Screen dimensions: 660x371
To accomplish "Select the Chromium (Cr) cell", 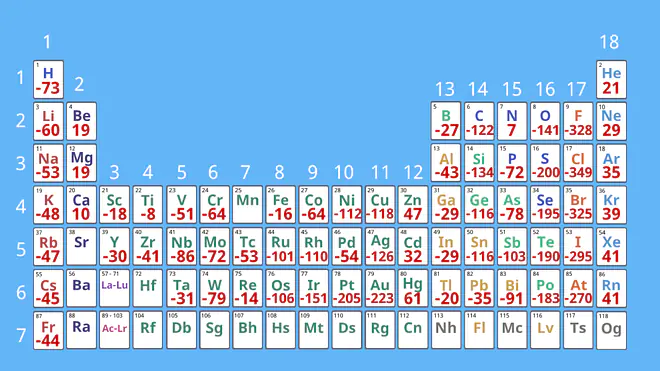I will (214, 205).
